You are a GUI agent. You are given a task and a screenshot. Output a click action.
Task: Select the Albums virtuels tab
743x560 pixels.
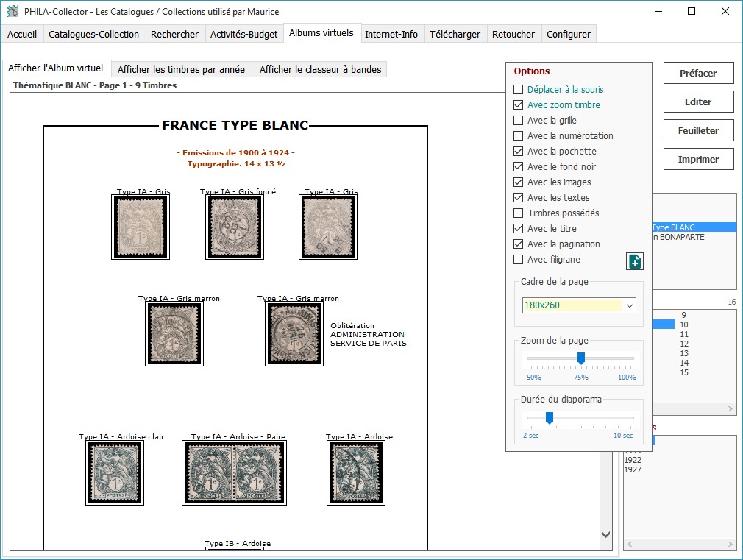point(321,32)
